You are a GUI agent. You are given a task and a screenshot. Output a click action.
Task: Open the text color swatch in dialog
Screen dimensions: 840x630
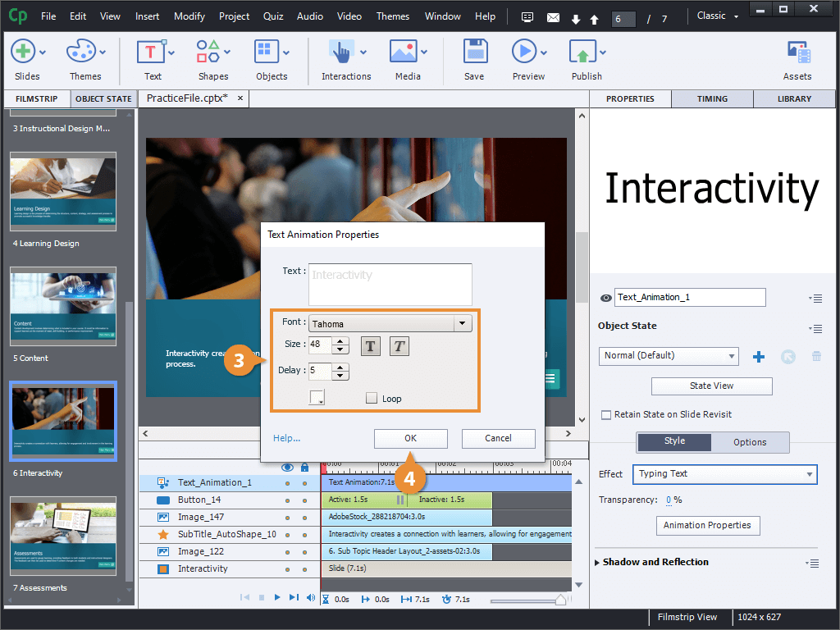317,398
